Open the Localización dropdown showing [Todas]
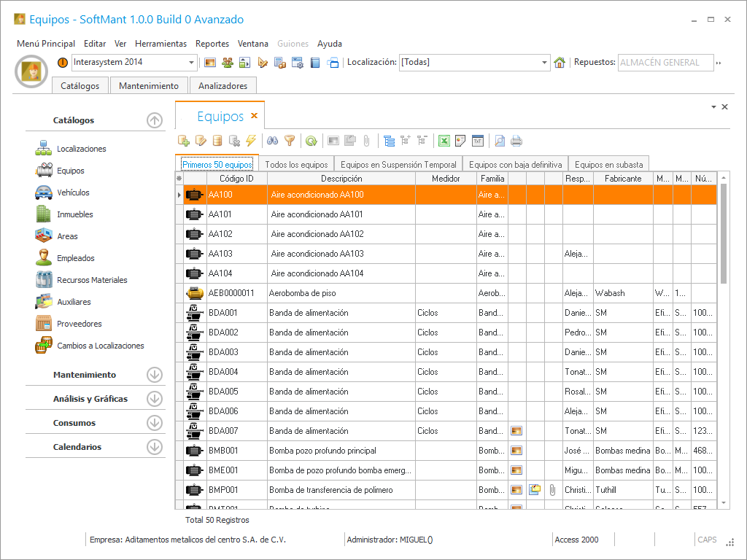Screen dimensions: 747x560 click(544, 63)
